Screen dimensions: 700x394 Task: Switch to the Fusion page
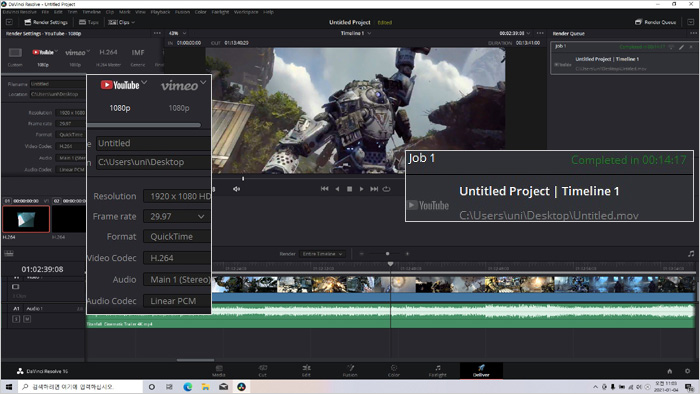click(x=350, y=371)
